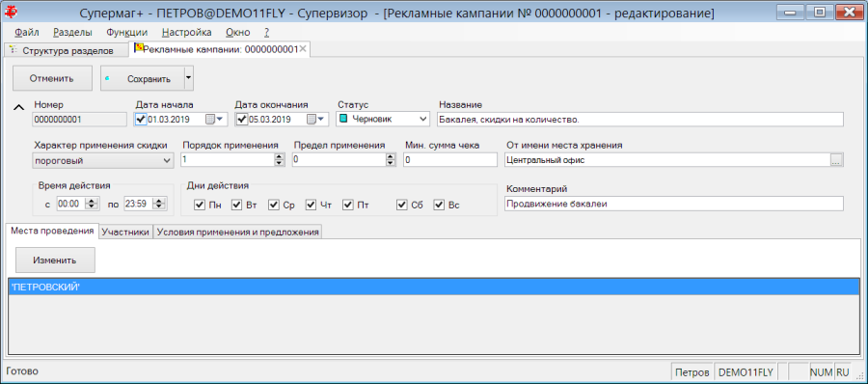The width and height of the screenshot is (868, 384).
Task: Open the Сохранить split-button arrow
Action: [188, 79]
